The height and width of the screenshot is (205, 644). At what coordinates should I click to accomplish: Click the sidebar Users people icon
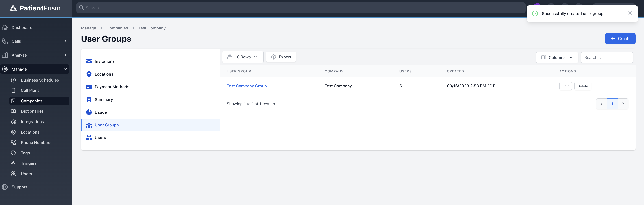pos(14,174)
